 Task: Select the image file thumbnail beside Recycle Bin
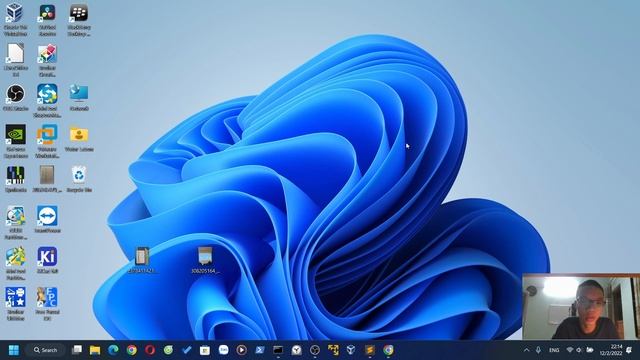coord(47,179)
